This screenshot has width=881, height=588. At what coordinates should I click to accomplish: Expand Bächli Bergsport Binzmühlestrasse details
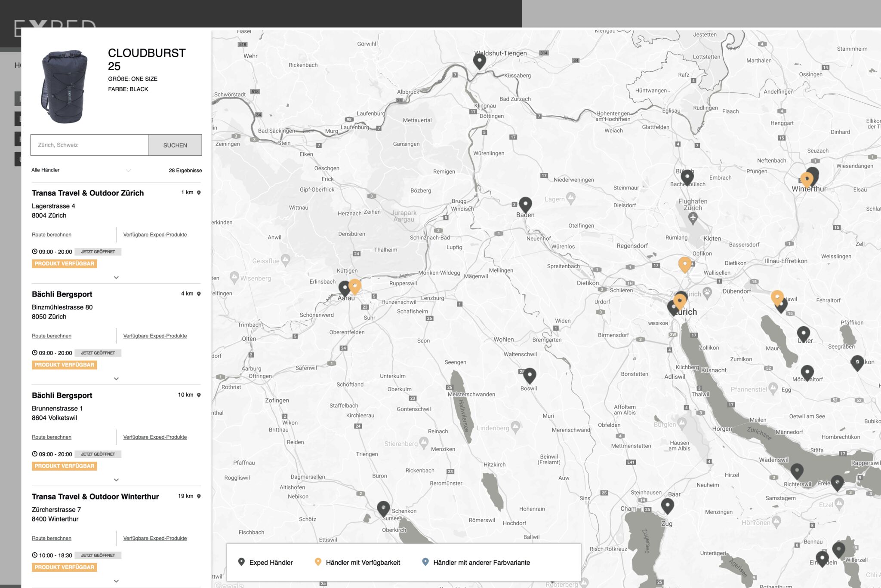tap(116, 379)
